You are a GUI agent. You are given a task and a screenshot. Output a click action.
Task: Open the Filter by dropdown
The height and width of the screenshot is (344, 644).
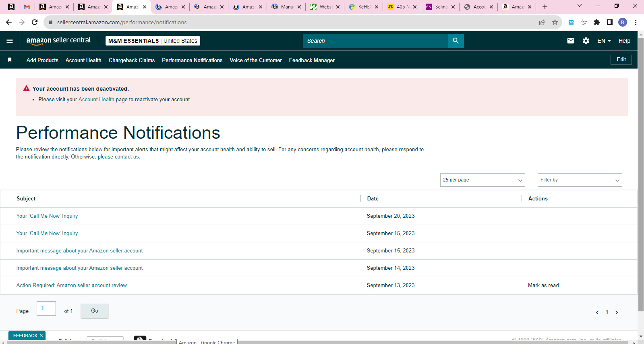tap(580, 180)
